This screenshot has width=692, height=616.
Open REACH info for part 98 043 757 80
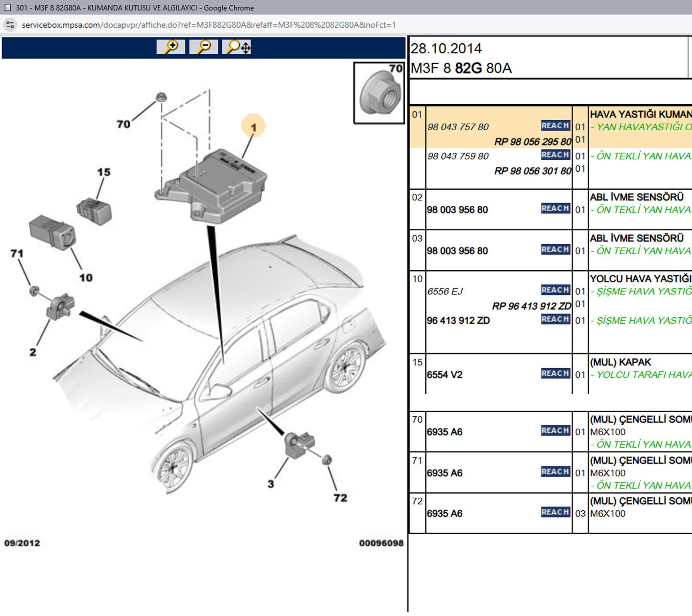(555, 126)
